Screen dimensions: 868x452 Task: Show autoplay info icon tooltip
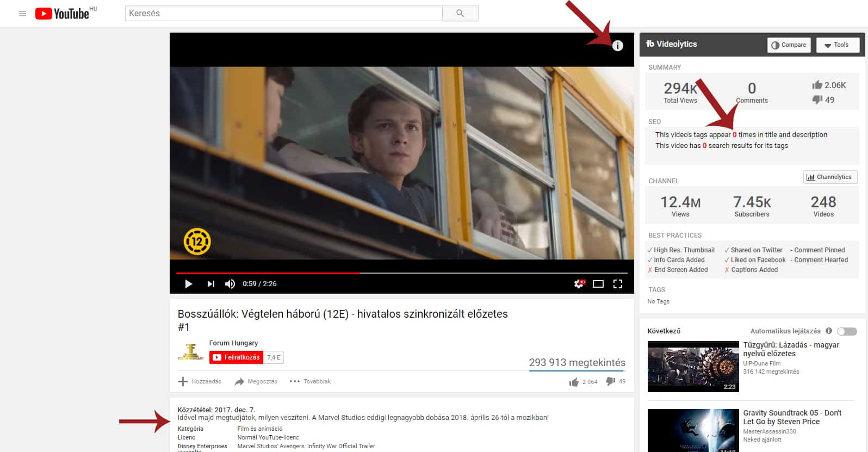[x=829, y=331]
